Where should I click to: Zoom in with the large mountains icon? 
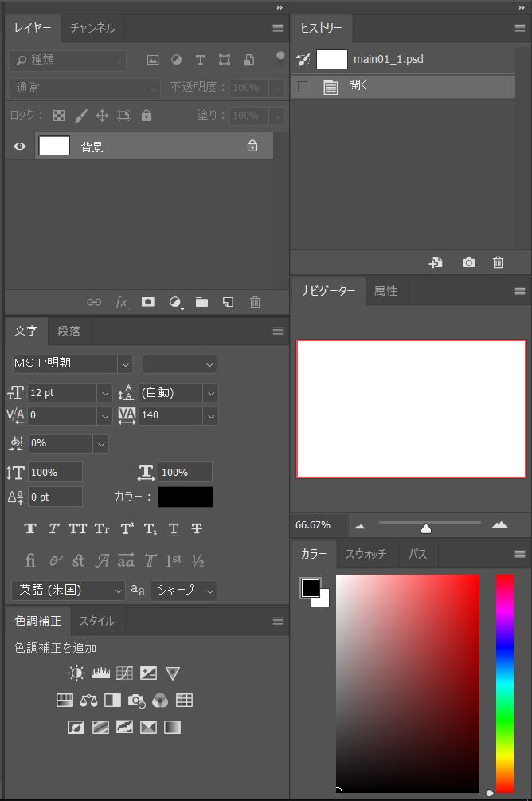(x=499, y=525)
